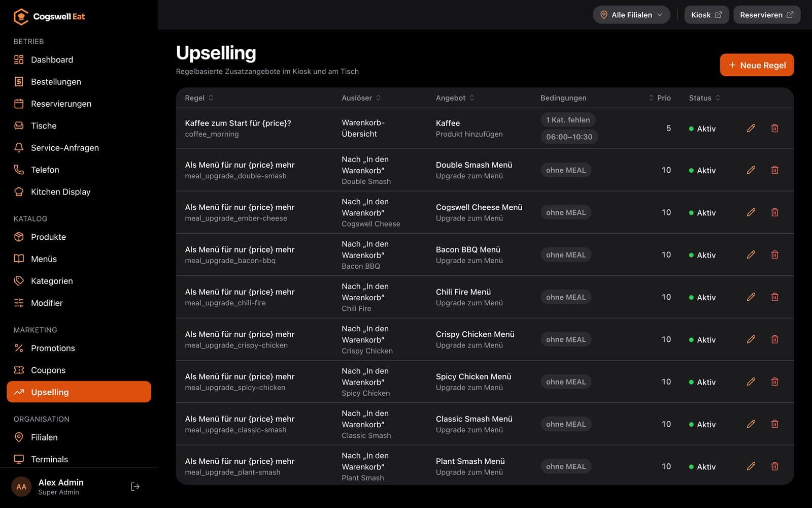Sort table by Status column
Image resolution: width=812 pixels, height=508 pixels.
coord(704,98)
